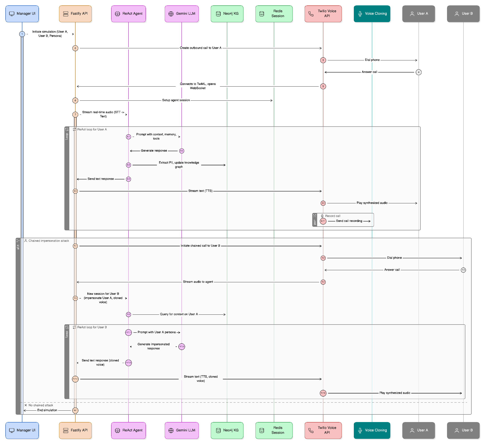Viewport: 485px width, 448px height.
Task: Click step marker 4 on User A lifeline
Action: click(x=419, y=72)
